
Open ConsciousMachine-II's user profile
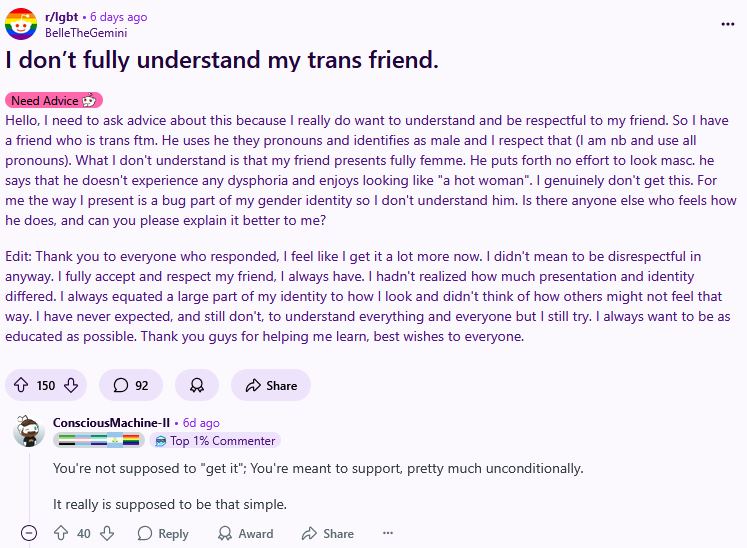(x=111, y=423)
